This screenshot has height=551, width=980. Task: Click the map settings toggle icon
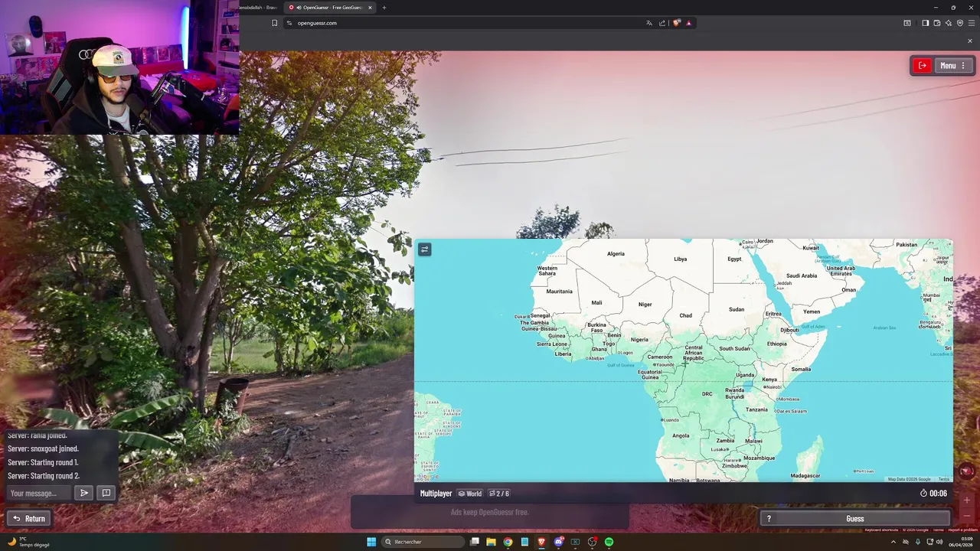tap(425, 249)
